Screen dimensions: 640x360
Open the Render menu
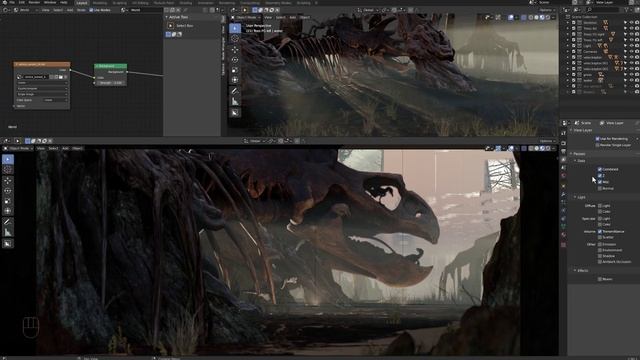pyautogui.click(x=34, y=2)
